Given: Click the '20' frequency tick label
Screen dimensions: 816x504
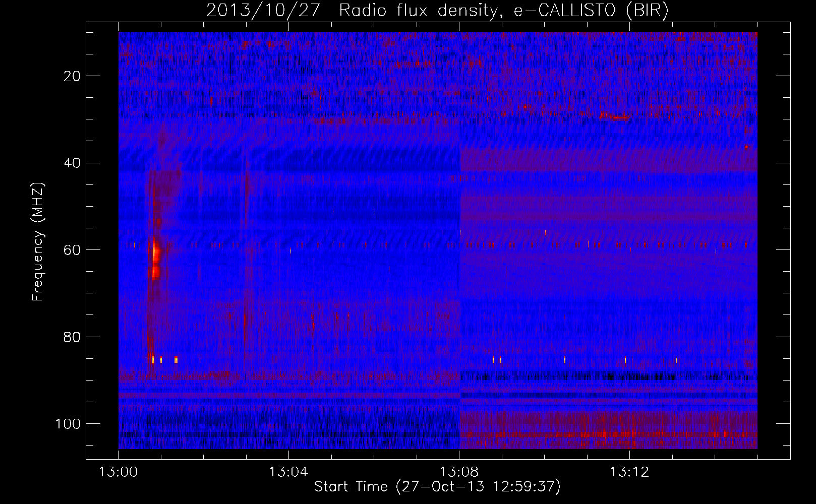Looking at the screenshot, I should click(x=73, y=76).
